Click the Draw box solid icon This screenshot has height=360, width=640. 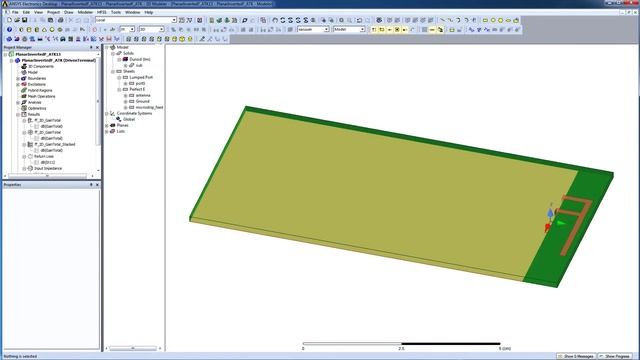click(21, 29)
